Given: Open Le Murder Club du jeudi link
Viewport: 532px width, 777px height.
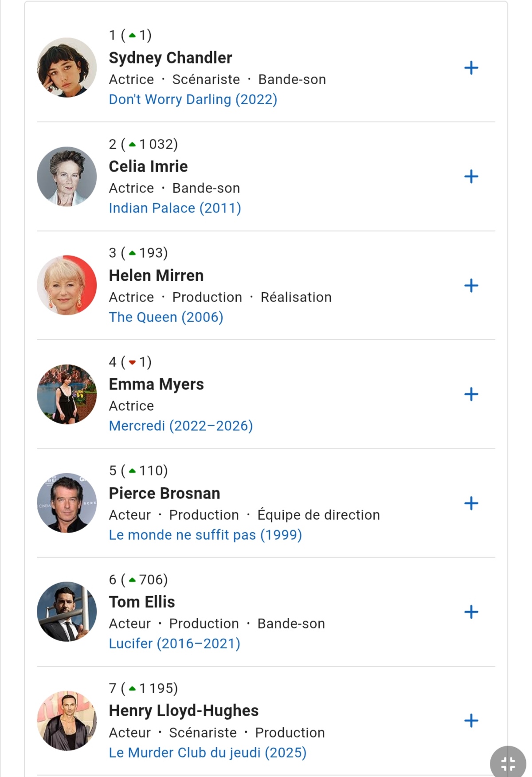Looking at the screenshot, I should click(207, 753).
